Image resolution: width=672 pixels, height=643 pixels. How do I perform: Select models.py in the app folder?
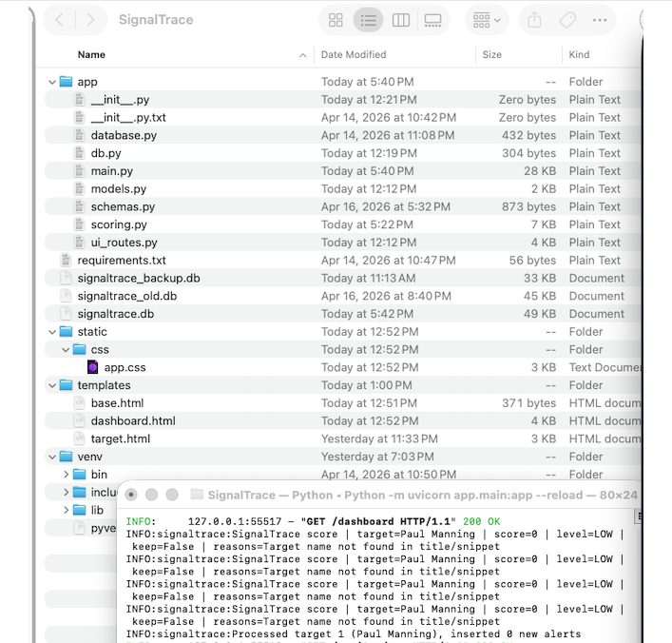[342, 188]
